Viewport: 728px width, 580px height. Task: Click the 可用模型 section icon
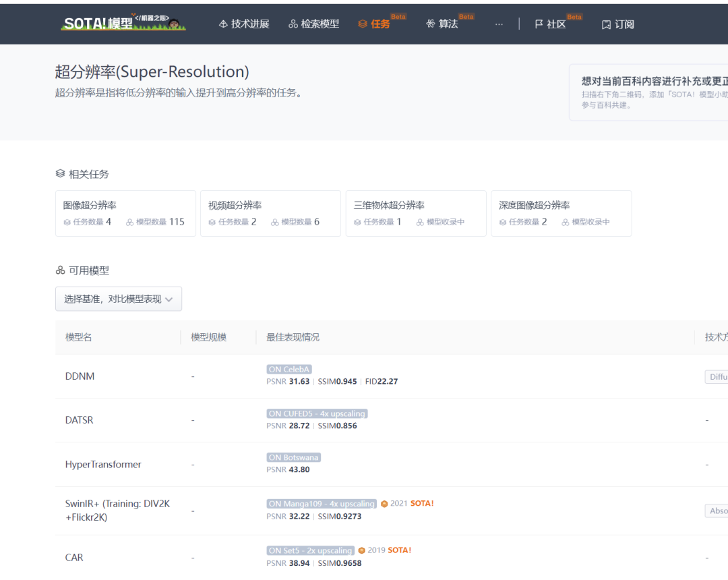point(59,270)
